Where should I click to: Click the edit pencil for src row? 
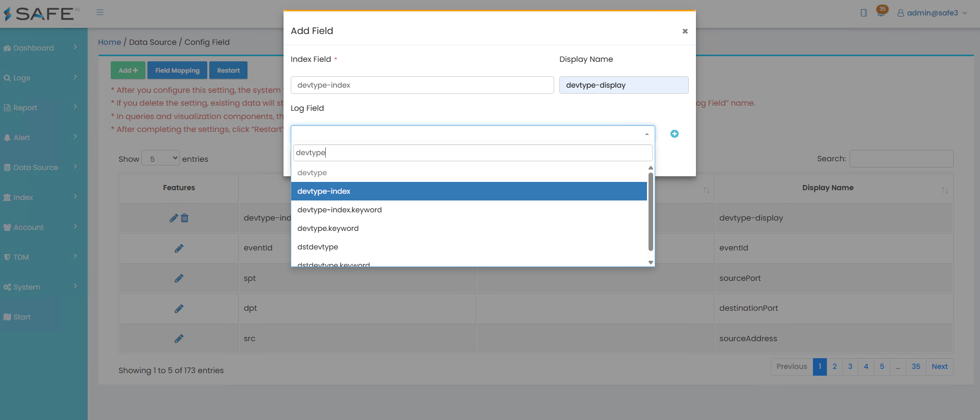[179, 339]
